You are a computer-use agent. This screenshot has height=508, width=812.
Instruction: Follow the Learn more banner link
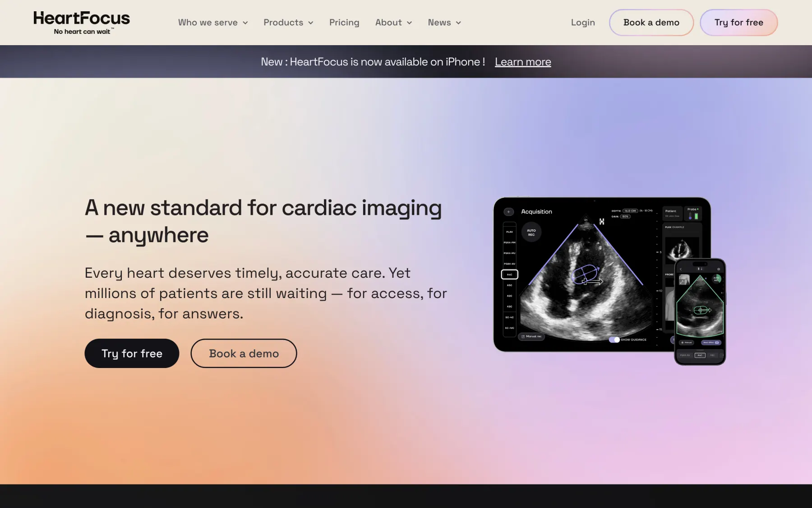pos(523,62)
